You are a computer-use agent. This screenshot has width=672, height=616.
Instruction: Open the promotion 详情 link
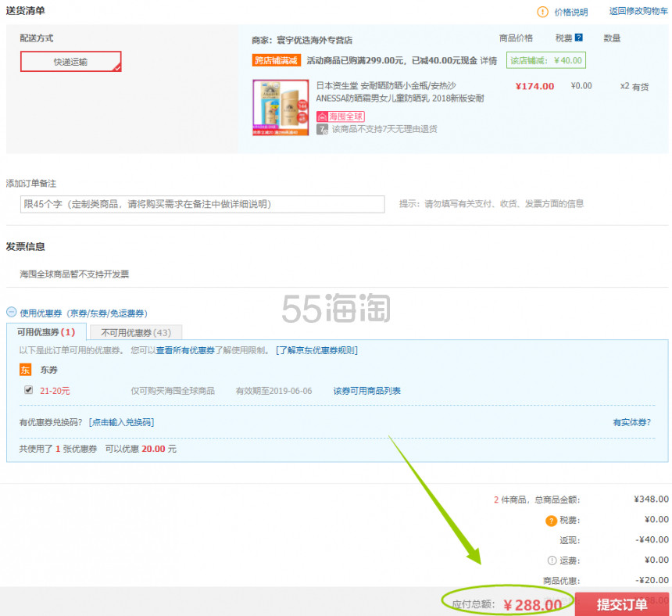click(488, 60)
